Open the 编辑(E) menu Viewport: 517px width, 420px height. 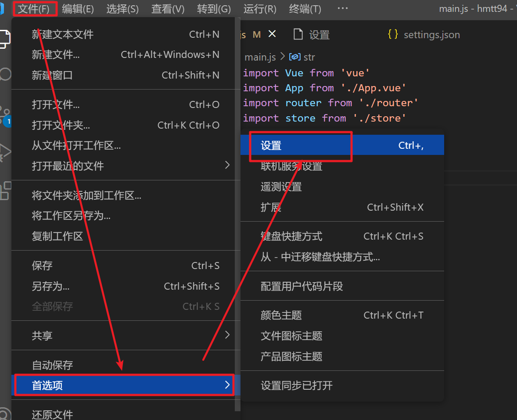78,9
